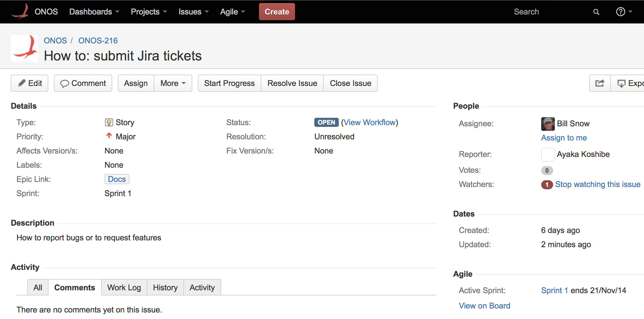The width and height of the screenshot is (644, 319).
Task: Click the OPEN status badge
Action: pos(326,122)
